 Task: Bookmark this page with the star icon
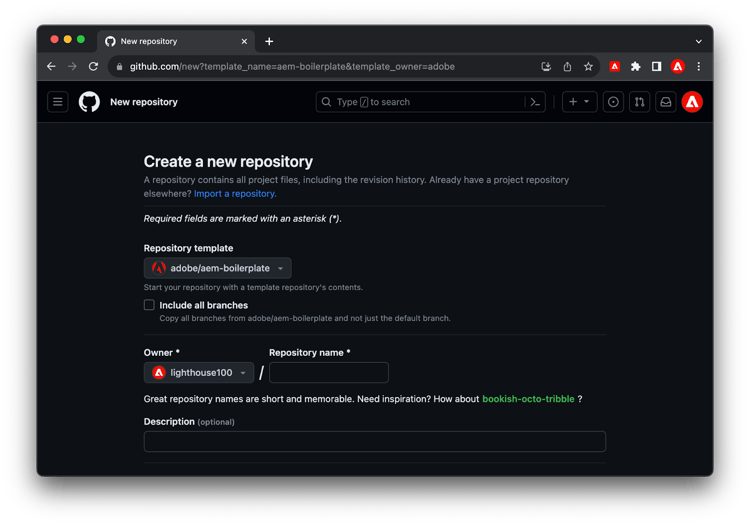click(x=588, y=66)
